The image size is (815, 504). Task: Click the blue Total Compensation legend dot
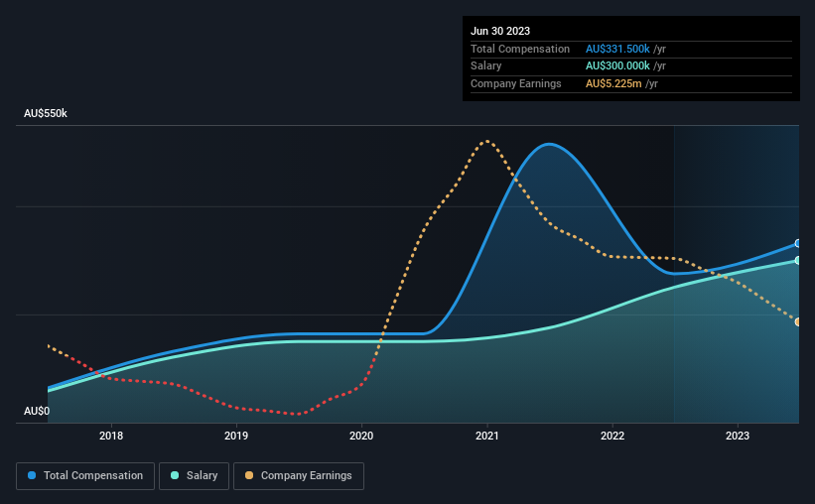pyautogui.click(x=32, y=475)
